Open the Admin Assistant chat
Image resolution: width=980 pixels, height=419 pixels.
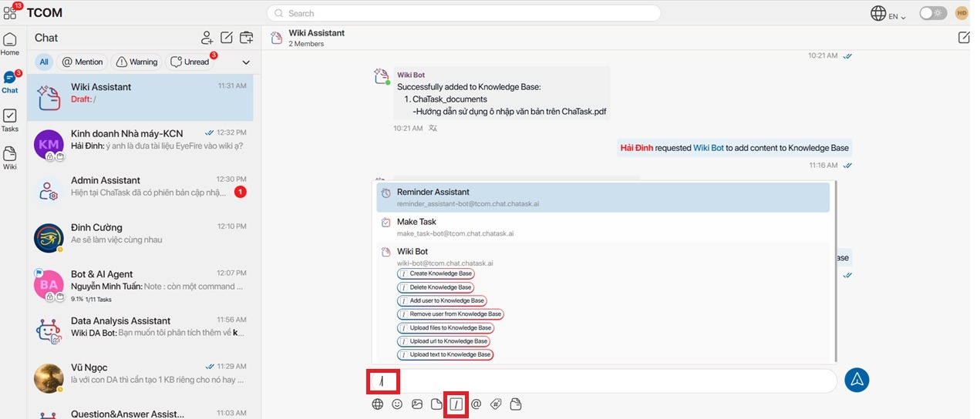[x=140, y=191]
